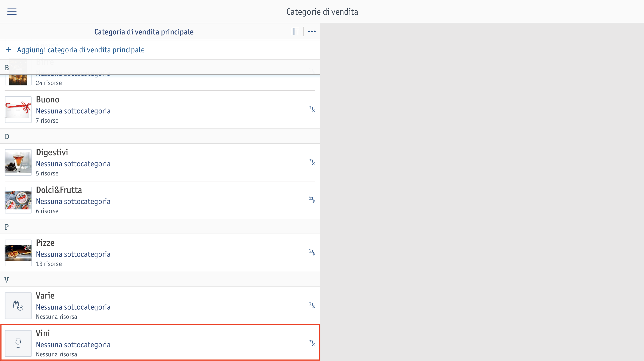Select the Dolci&Frutta category name
This screenshot has height=361, width=644.
(x=59, y=190)
